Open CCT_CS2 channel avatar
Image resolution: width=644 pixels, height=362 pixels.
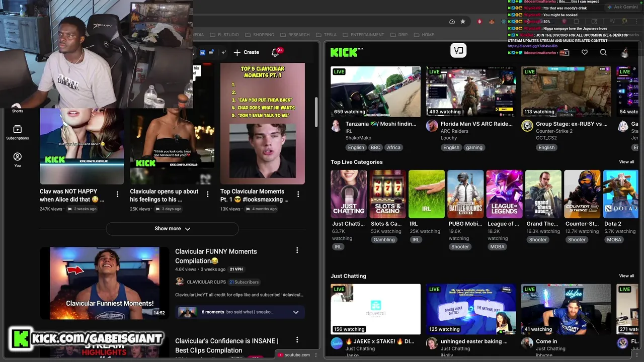[527, 126]
